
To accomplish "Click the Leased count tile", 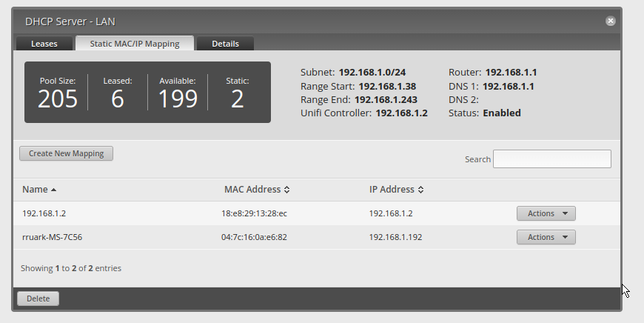I will point(117,93).
